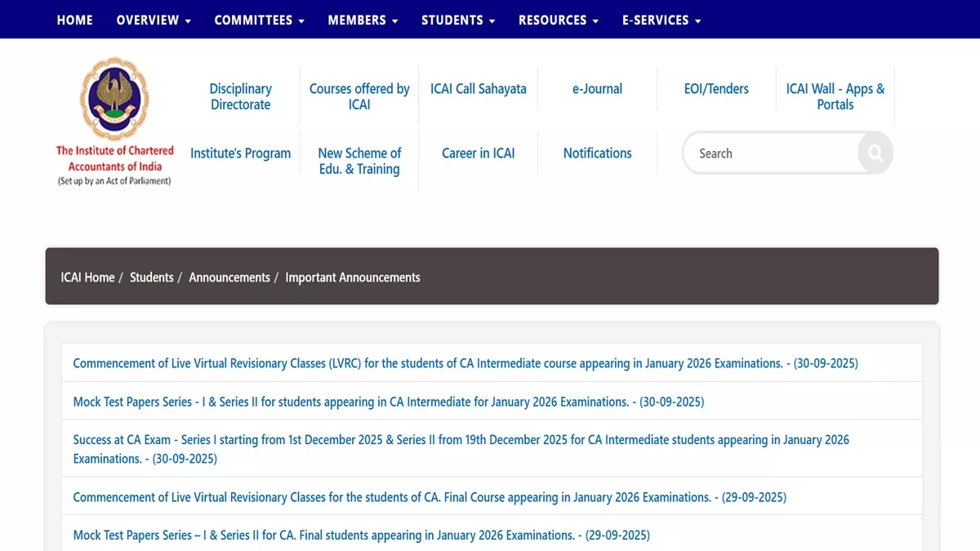Click Announcements breadcrumb link
980x551 pixels.
click(229, 278)
